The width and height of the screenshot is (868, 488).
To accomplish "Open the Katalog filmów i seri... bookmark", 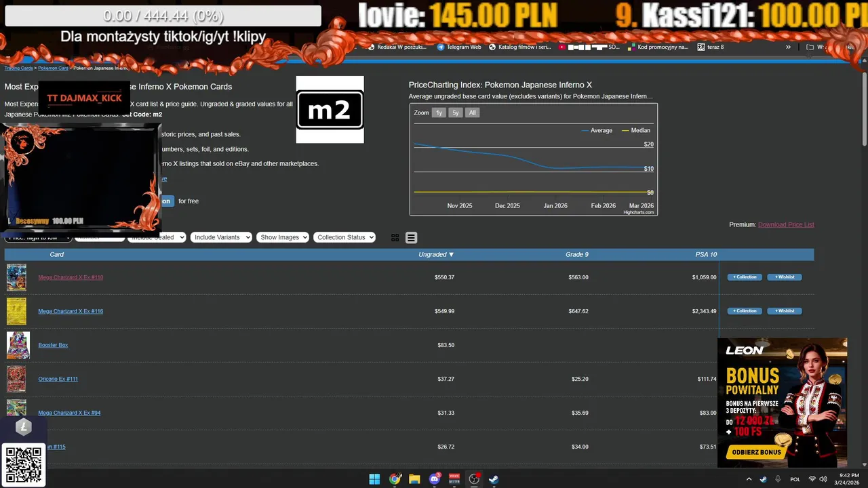I will pyautogui.click(x=520, y=47).
